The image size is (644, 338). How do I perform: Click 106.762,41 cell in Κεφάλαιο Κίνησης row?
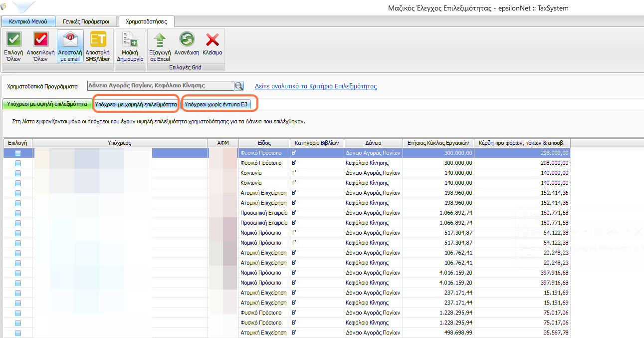click(438, 263)
